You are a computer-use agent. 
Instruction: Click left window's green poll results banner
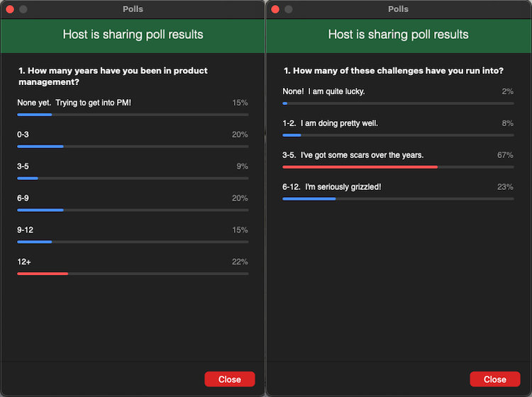click(133, 35)
